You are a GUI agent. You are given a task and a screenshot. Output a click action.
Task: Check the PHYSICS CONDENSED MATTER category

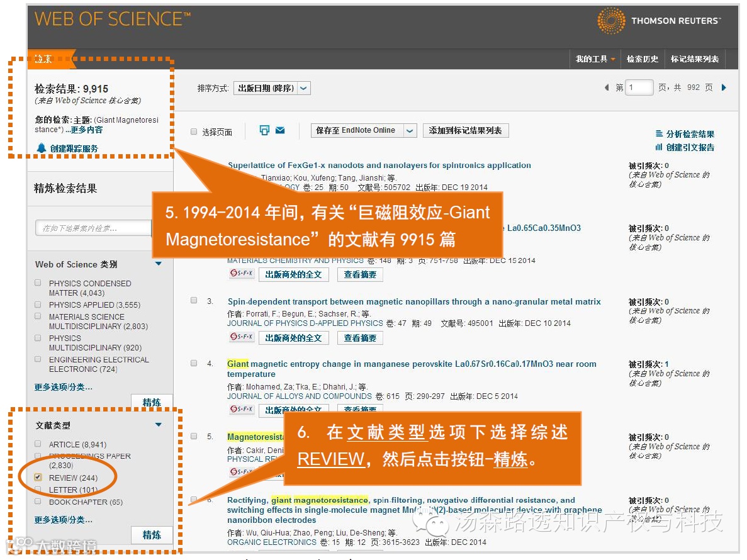[38, 283]
